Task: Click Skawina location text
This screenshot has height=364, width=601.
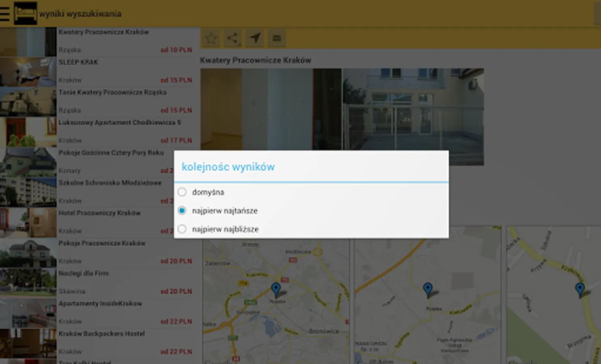Action: click(x=72, y=291)
